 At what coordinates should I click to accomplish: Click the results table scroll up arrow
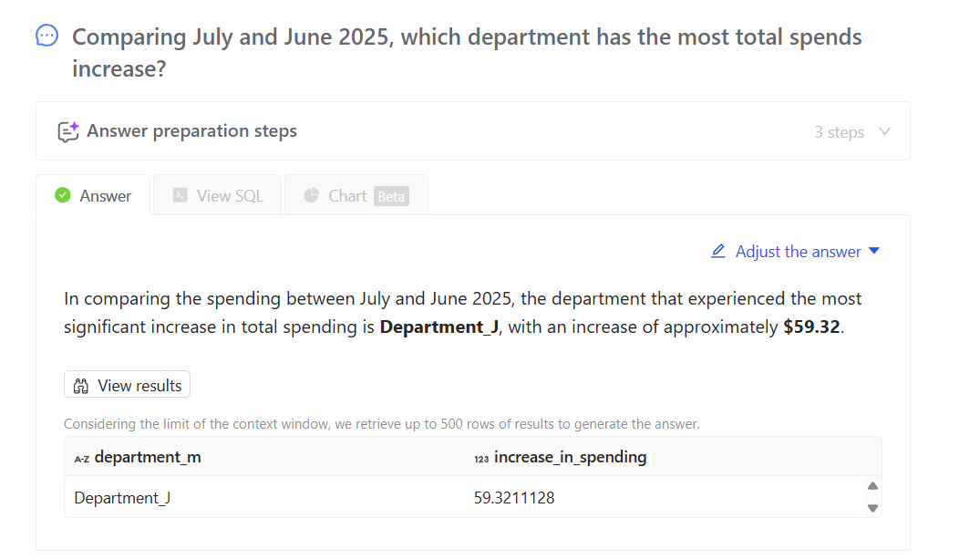(x=873, y=485)
